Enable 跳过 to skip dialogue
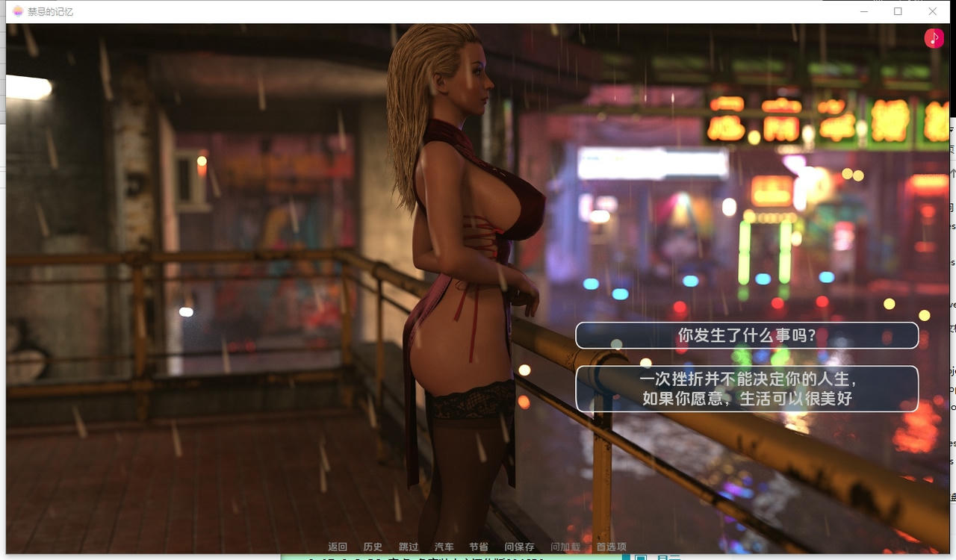The height and width of the screenshot is (560, 956). [409, 547]
